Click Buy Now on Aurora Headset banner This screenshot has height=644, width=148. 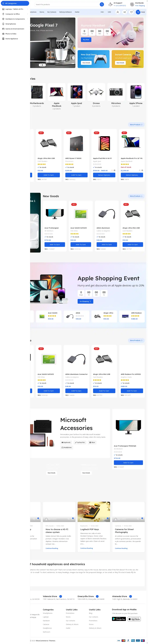click(x=86, y=39)
